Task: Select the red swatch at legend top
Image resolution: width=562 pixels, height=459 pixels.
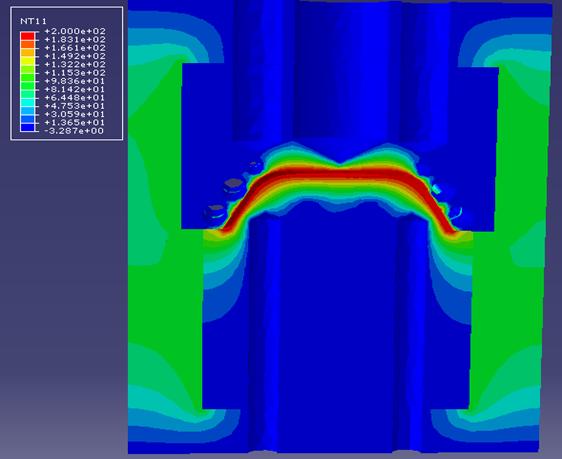Action: pyautogui.click(x=28, y=35)
